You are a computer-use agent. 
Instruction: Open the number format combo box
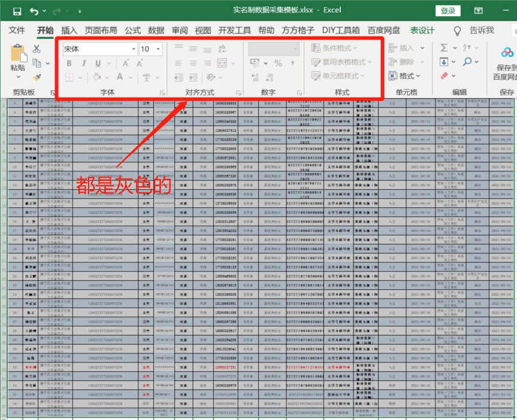[x=274, y=49]
